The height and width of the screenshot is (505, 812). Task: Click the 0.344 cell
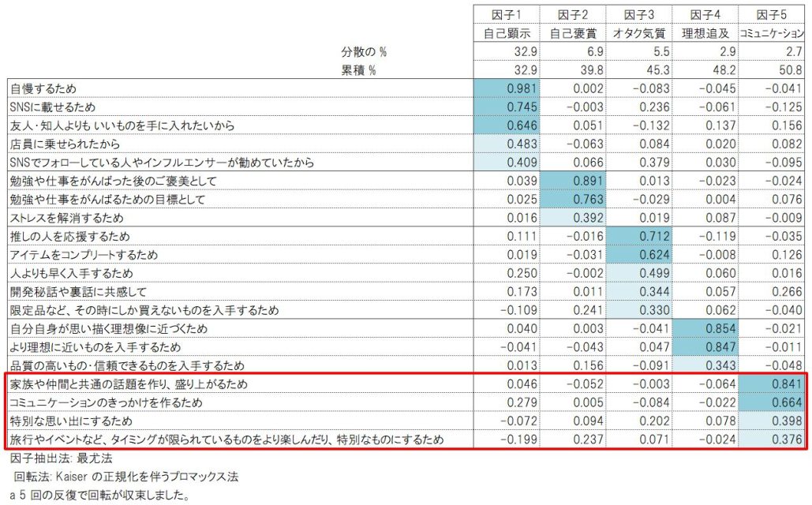(x=639, y=292)
